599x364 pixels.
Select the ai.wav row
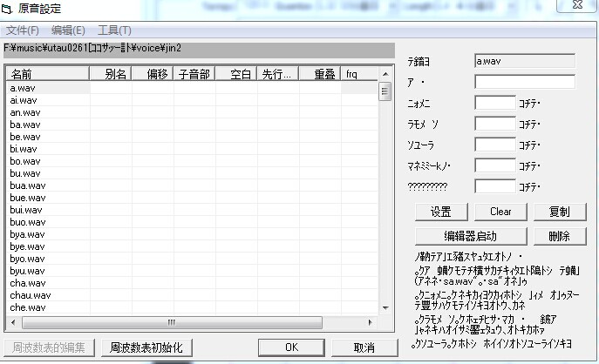pyautogui.click(x=192, y=100)
